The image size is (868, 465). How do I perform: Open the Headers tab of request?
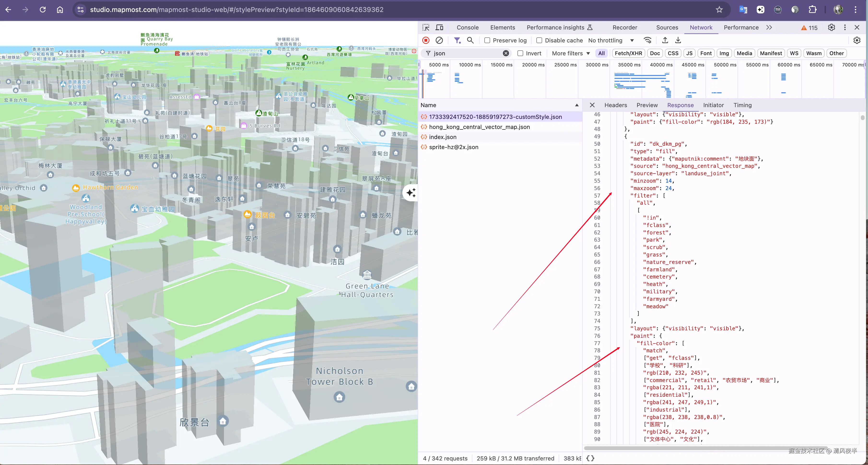[x=615, y=105]
